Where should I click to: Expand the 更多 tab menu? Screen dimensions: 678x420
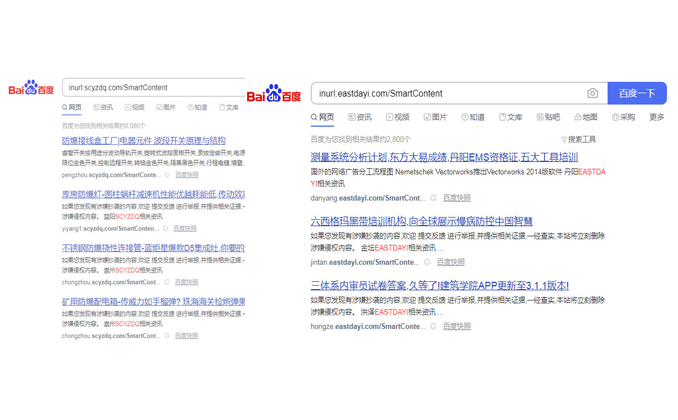[656, 117]
